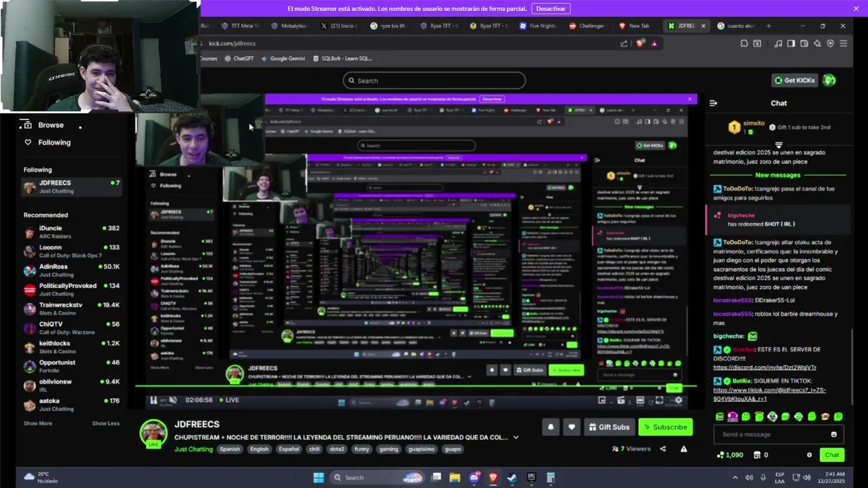
Task: Open Discord from the taskbar
Action: 474,478
